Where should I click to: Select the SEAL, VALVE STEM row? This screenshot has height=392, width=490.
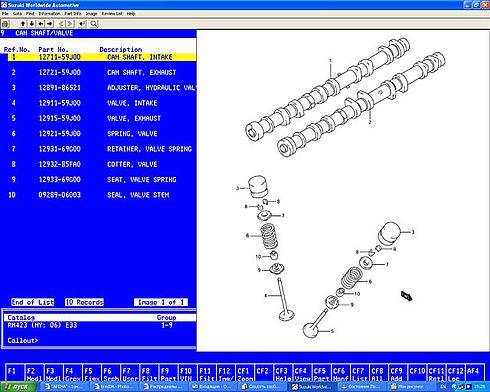click(98, 195)
